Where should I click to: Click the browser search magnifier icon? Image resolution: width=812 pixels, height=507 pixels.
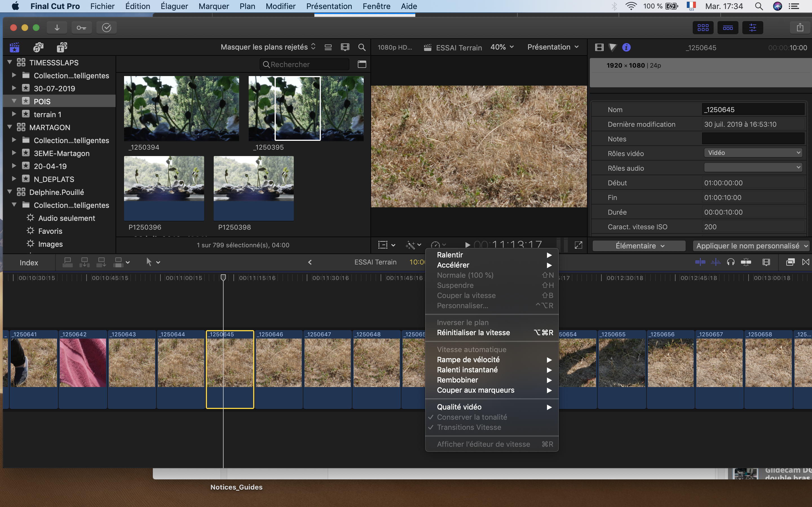(x=362, y=47)
